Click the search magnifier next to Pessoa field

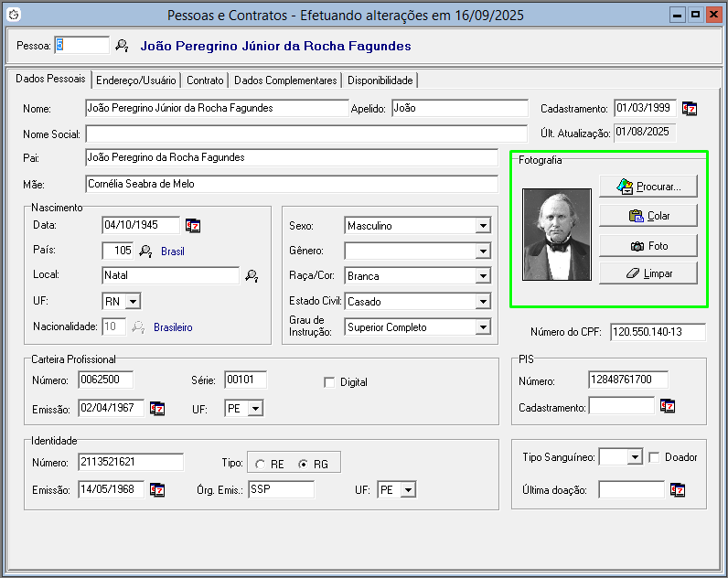(122, 46)
